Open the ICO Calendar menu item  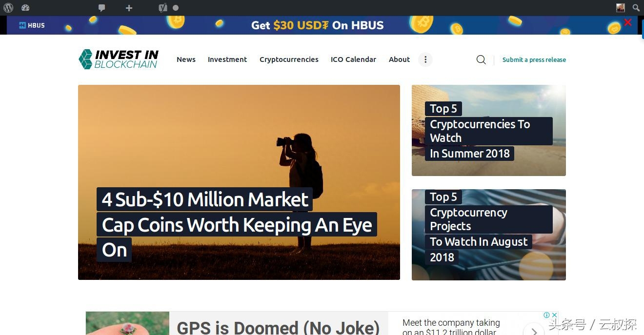point(353,59)
